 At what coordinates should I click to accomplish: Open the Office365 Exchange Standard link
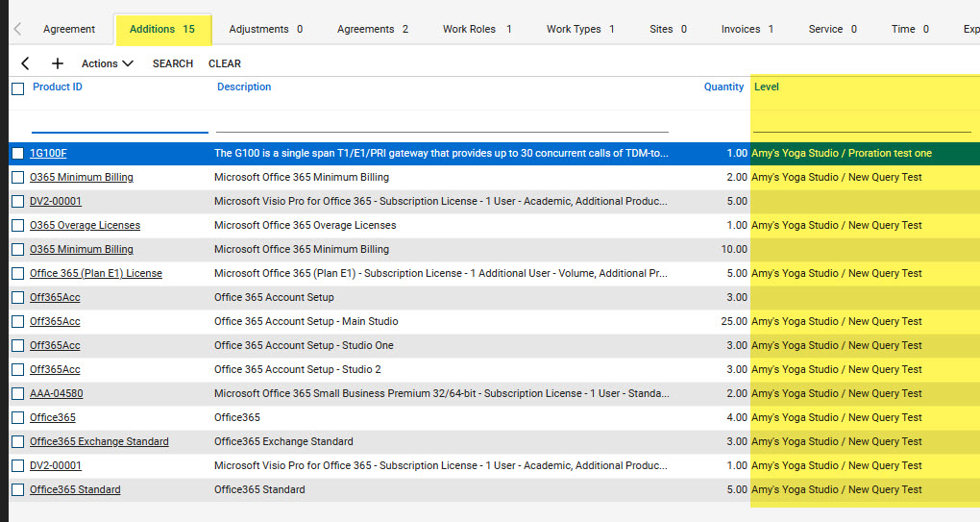(99, 441)
